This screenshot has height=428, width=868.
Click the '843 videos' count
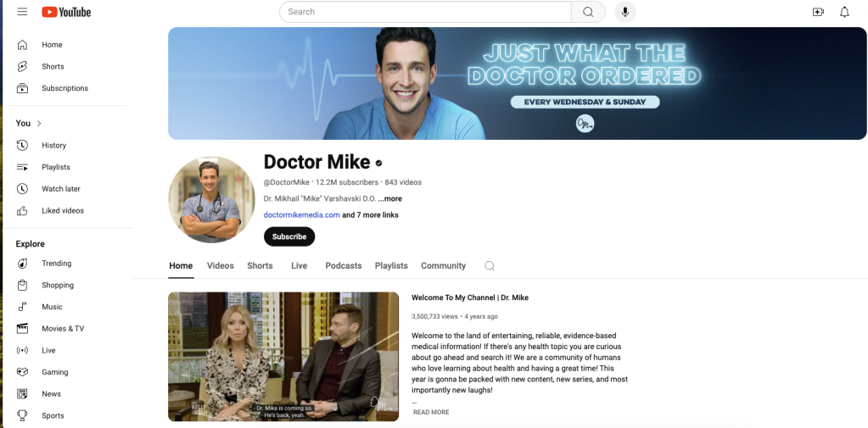coord(404,182)
